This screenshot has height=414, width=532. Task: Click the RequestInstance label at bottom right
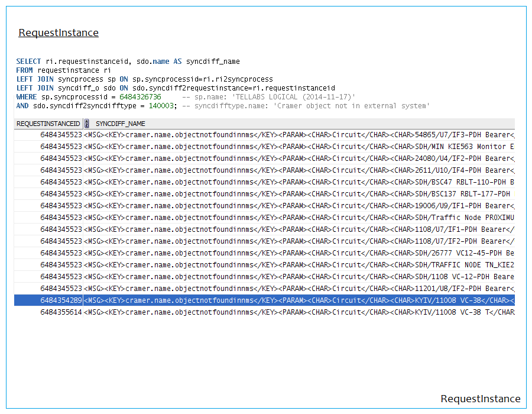point(480,399)
